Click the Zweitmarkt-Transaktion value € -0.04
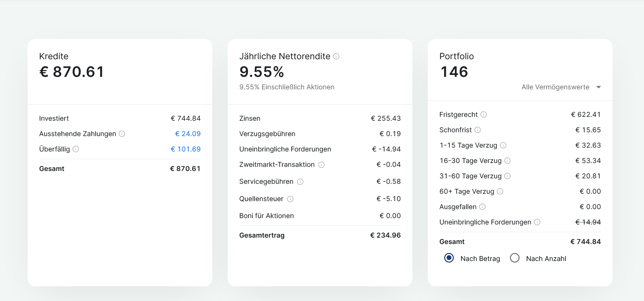This screenshot has width=644, height=301. 389,165
